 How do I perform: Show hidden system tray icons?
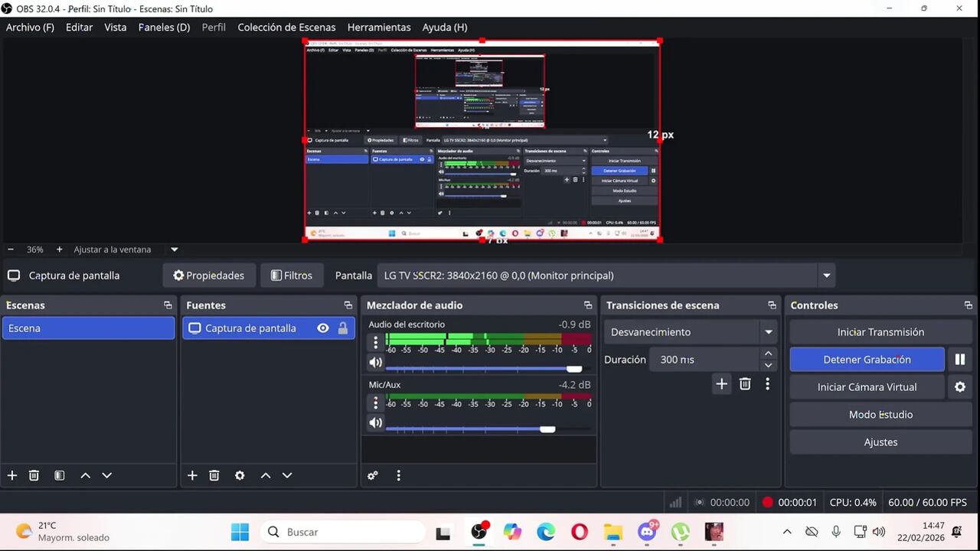click(786, 532)
